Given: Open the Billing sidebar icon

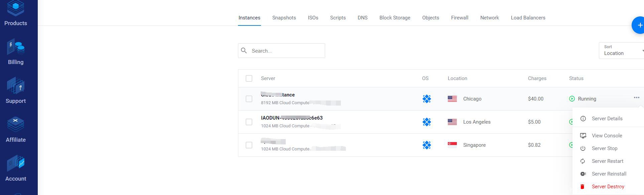Looking at the screenshot, I should [x=16, y=52].
